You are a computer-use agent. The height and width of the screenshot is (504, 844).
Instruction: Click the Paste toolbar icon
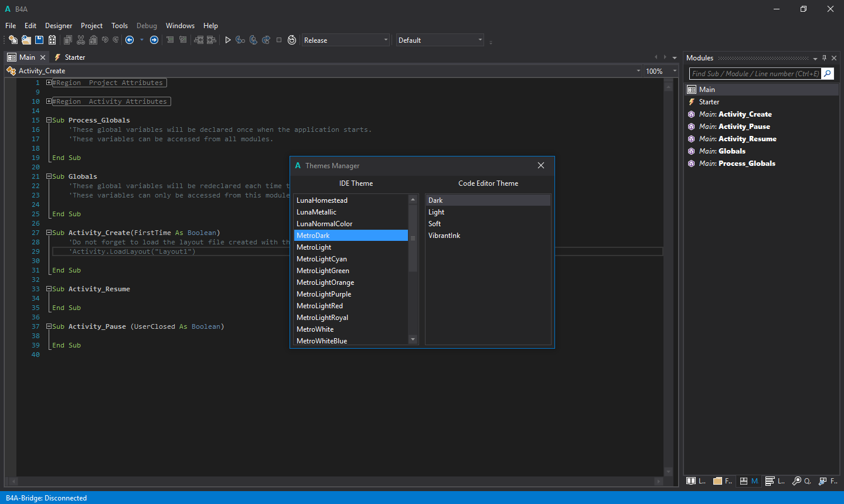point(93,40)
